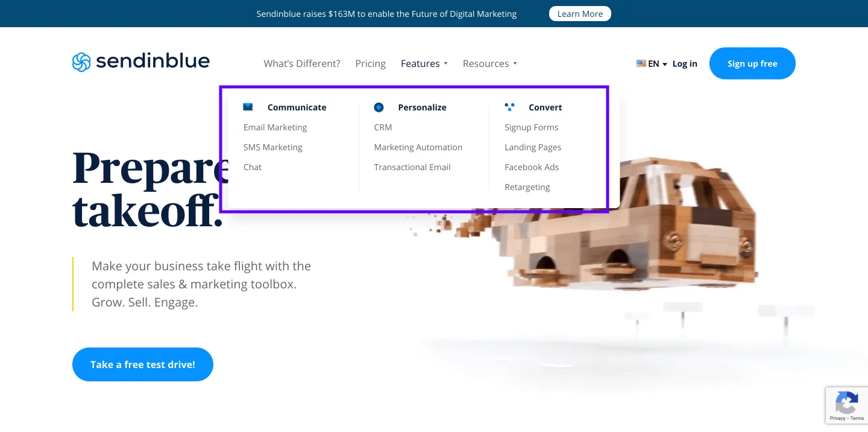Expand the Resources dropdown menu
The height and width of the screenshot is (432, 868).
(x=490, y=63)
